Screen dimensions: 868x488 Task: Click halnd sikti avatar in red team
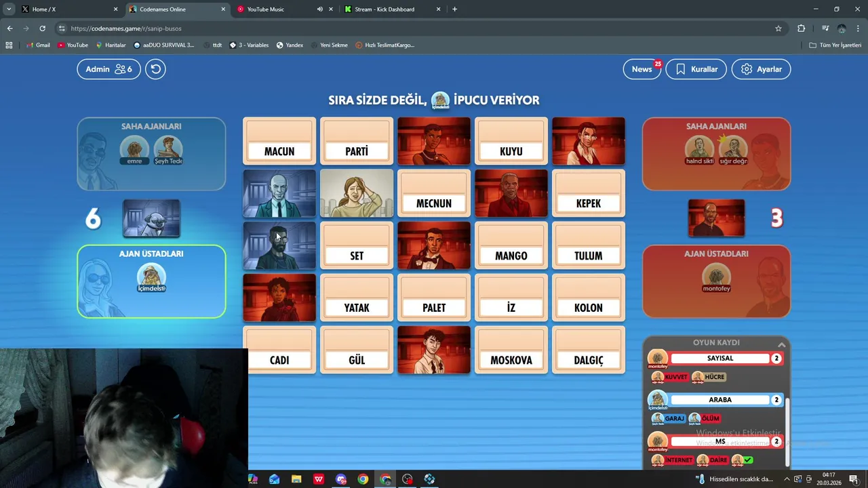[699, 150]
